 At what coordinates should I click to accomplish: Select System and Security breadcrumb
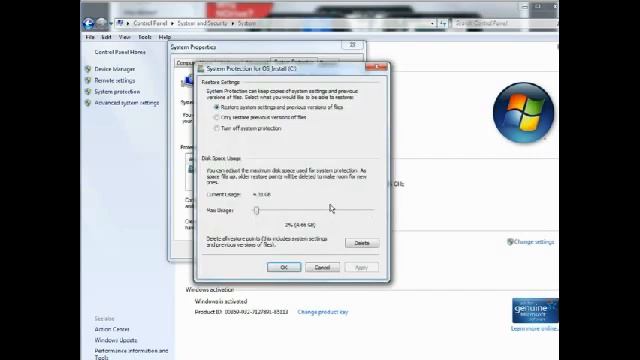click(202, 23)
